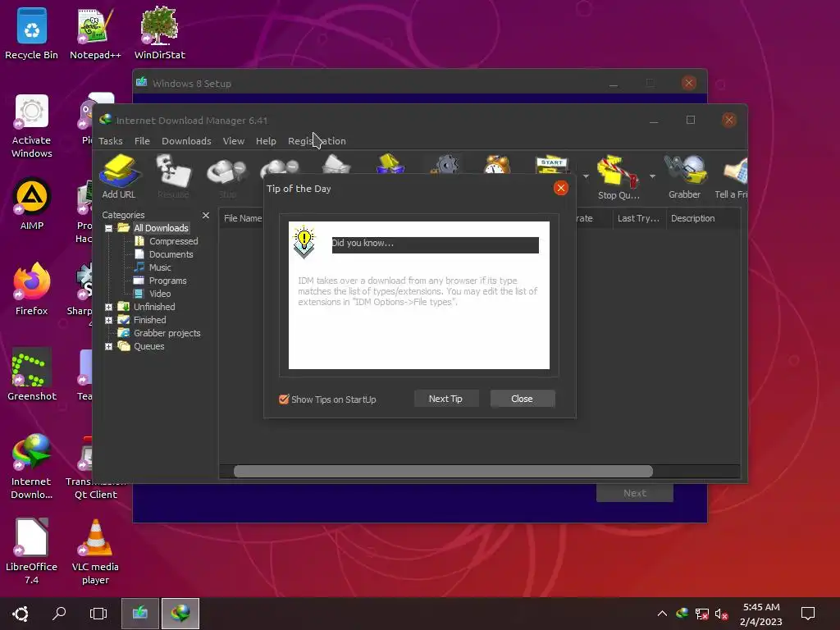
Task: Select Grabber projects in tree
Action: click(167, 333)
